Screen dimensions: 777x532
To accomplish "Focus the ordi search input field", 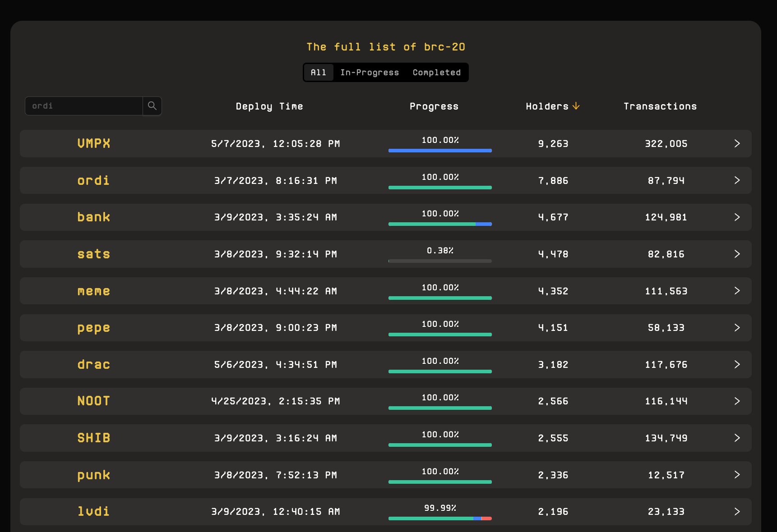I will [x=84, y=106].
